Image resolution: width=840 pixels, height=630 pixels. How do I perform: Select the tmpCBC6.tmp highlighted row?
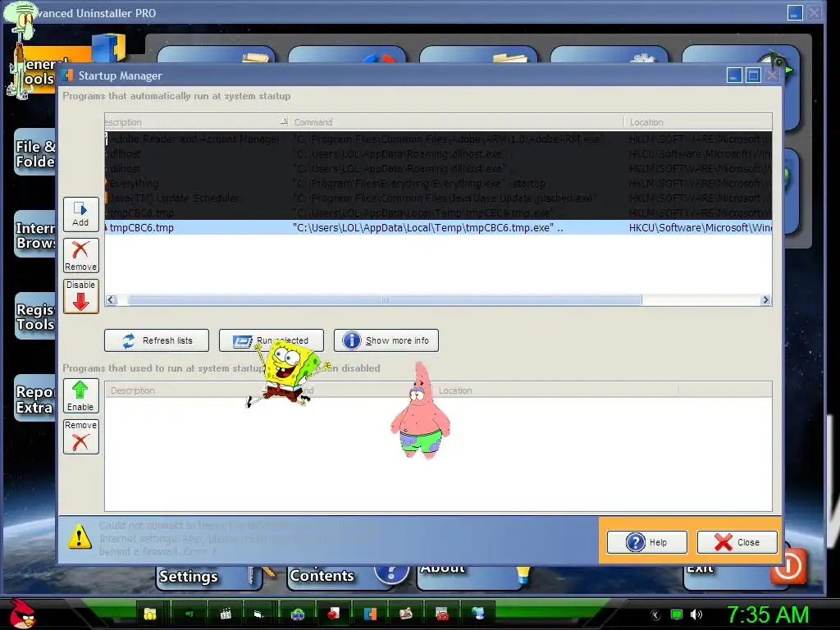[x=438, y=228]
